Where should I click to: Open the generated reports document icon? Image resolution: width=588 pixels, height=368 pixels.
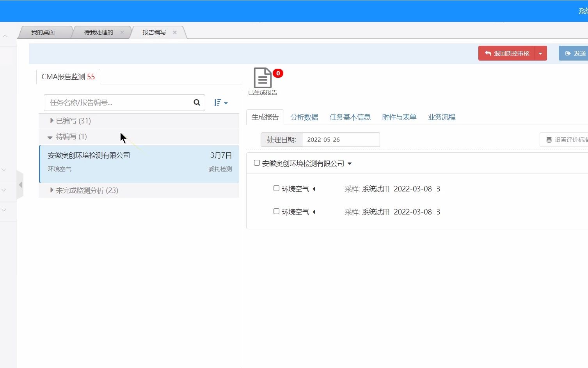coord(263,78)
